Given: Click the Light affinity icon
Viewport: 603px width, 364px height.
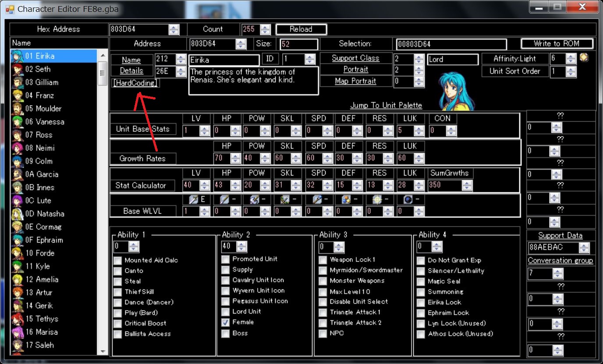Looking at the screenshot, I should pyautogui.click(x=583, y=57).
